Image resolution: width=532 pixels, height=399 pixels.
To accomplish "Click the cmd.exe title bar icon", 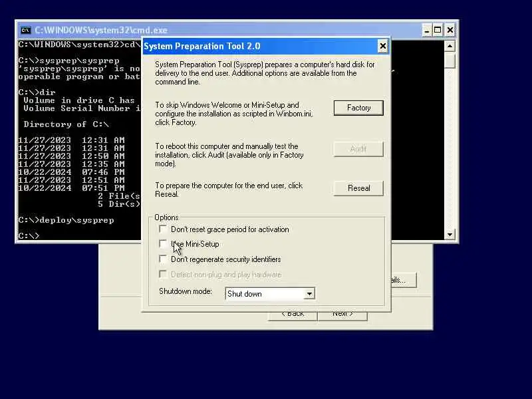I will tap(25, 30).
